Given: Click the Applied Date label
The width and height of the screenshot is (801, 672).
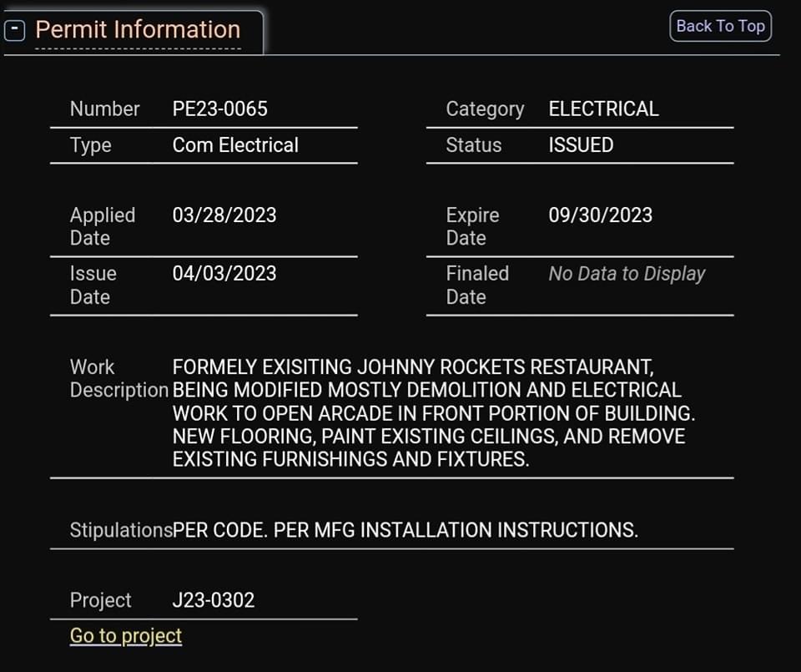Looking at the screenshot, I should click(x=102, y=226).
